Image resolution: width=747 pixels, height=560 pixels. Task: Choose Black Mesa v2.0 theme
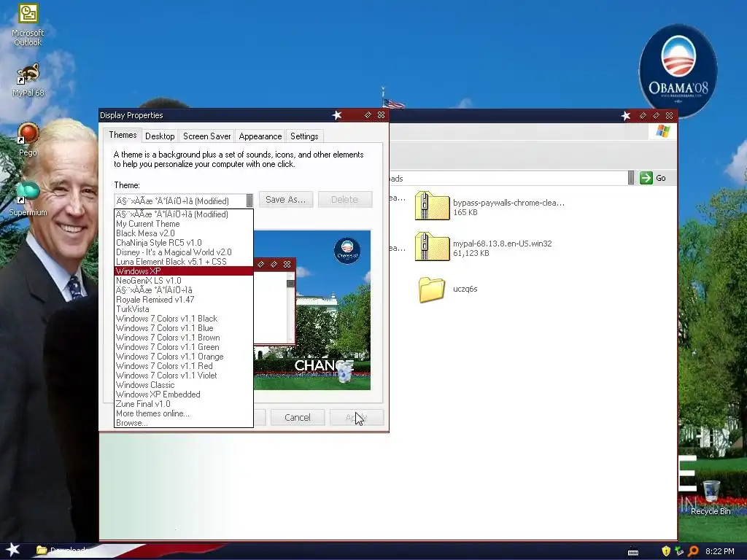pyautogui.click(x=184, y=233)
